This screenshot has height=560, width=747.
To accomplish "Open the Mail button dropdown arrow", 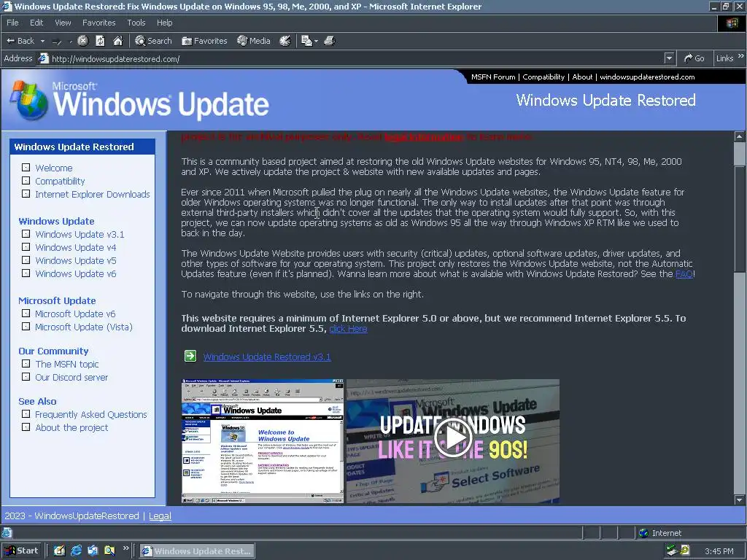I will [x=316, y=41].
